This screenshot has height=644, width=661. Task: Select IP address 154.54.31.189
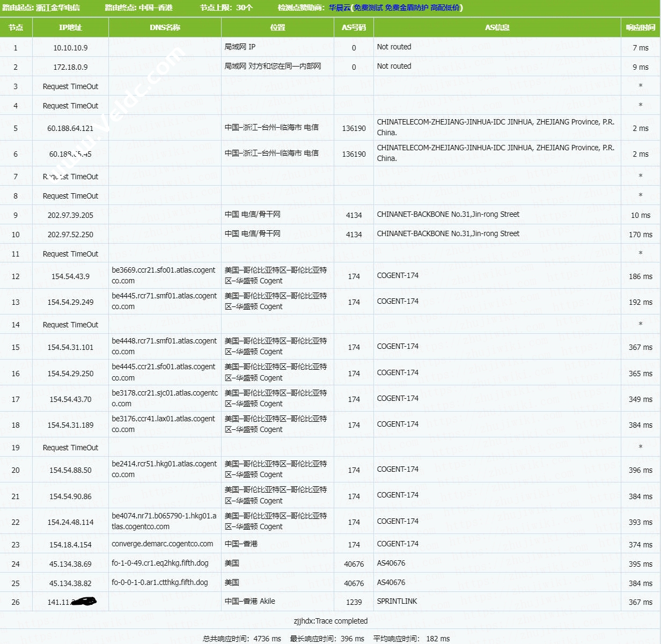[70, 425]
